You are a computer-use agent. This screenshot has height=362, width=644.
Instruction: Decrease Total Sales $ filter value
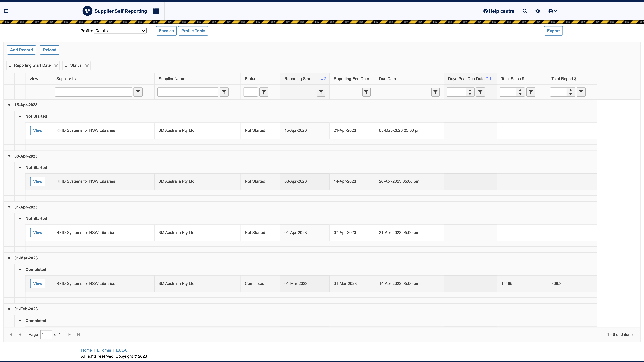pyautogui.click(x=520, y=94)
